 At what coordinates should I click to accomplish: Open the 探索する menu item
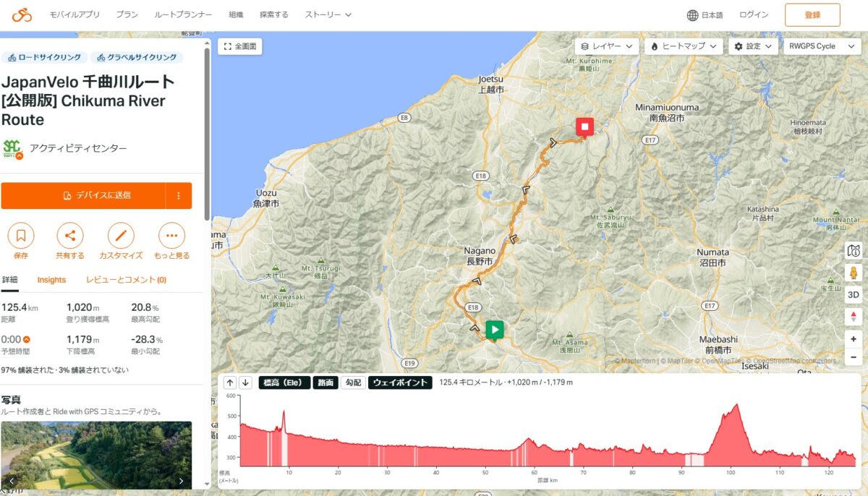pos(274,14)
